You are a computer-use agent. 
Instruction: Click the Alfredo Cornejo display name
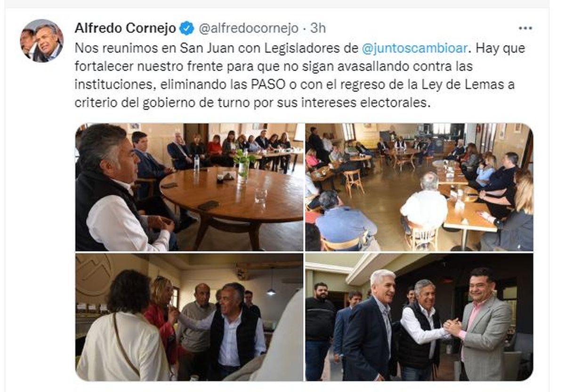point(125,28)
